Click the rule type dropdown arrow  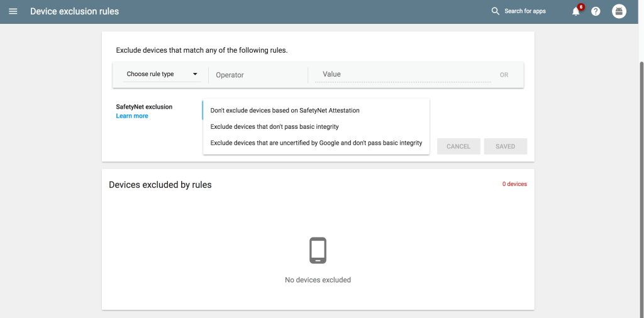(195, 74)
